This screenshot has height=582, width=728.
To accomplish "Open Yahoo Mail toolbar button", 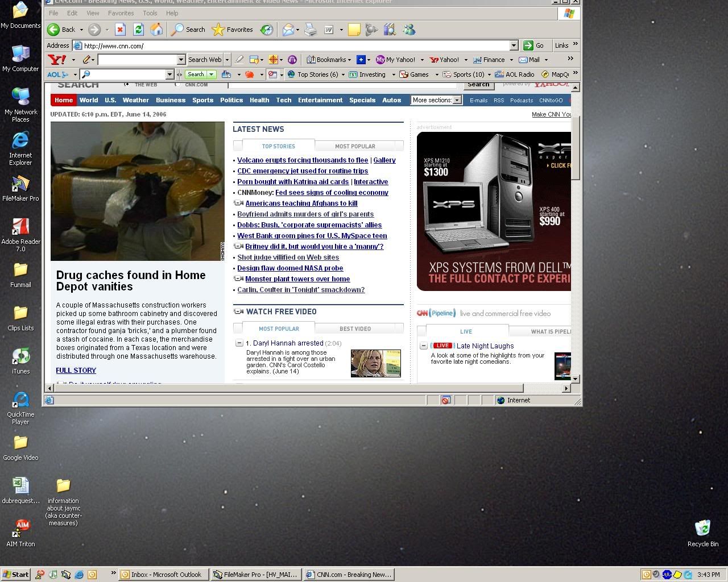I will [529, 60].
